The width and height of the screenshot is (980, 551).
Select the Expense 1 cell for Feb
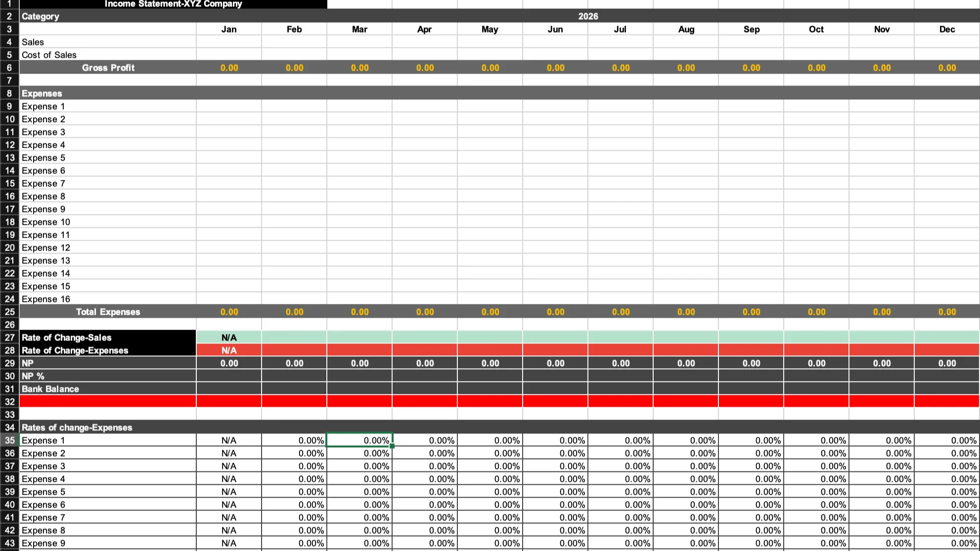(294, 106)
